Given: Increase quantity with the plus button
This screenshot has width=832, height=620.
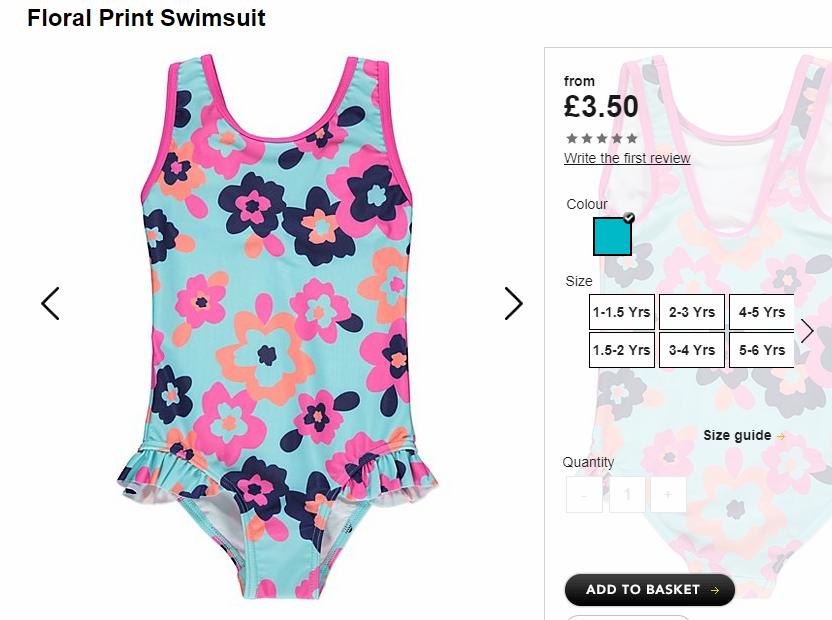Looking at the screenshot, I should tap(668, 494).
